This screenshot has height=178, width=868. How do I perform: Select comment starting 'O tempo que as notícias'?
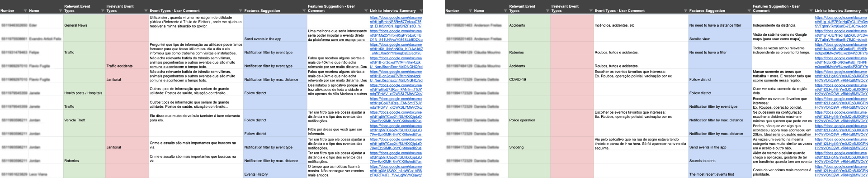(x=338, y=171)
